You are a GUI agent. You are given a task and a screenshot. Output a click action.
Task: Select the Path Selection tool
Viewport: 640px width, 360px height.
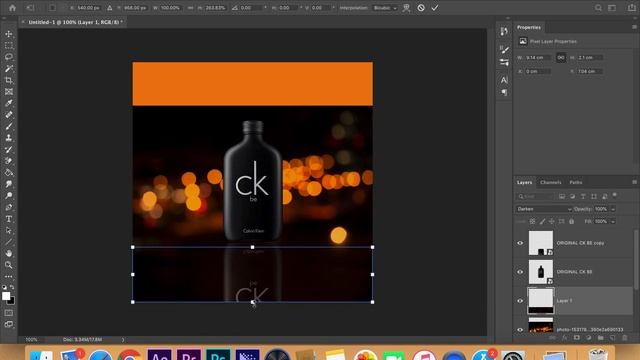[9, 230]
